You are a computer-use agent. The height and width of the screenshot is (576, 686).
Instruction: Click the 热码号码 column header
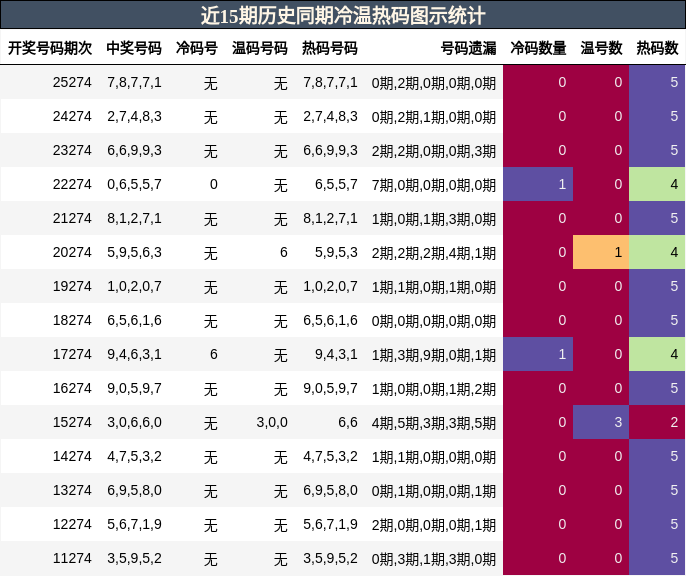pyautogui.click(x=330, y=48)
